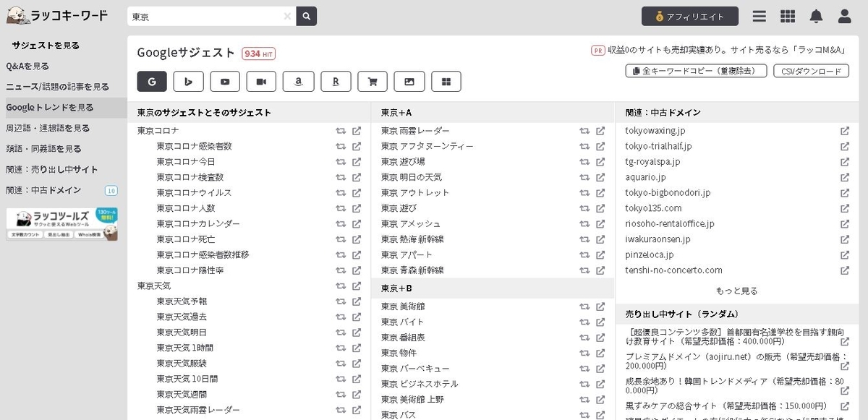
Task: Open the apps grid icon
Action: click(788, 16)
